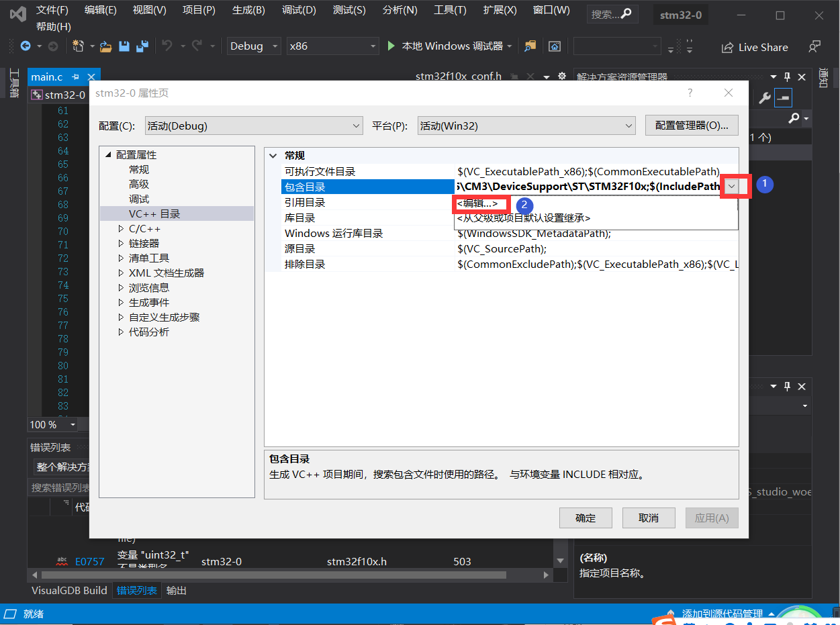Click the error list horizontal scrollbar
The width and height of the screenshot is (840, 625).
pyautogui.click(x=274, y=575)
